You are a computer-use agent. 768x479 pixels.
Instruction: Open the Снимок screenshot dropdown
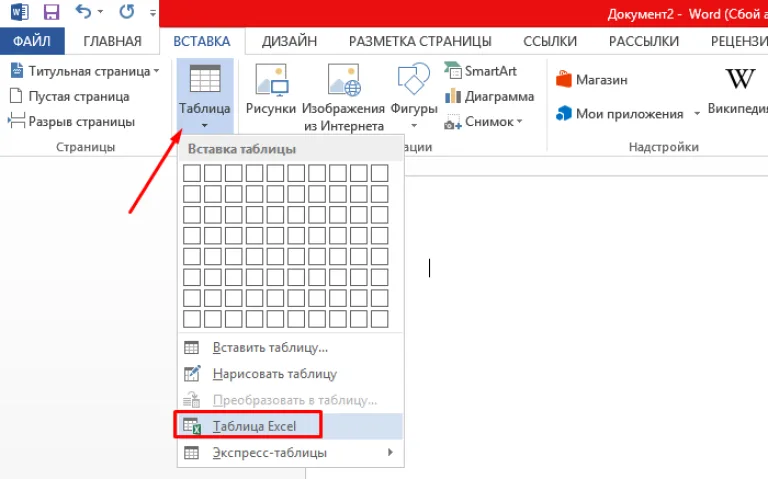(483, 121)
